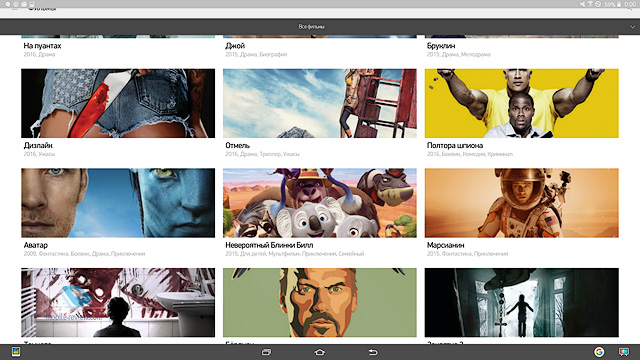
Task: Open the colorful app icon at bottom left
Action: tap(16, 352)
